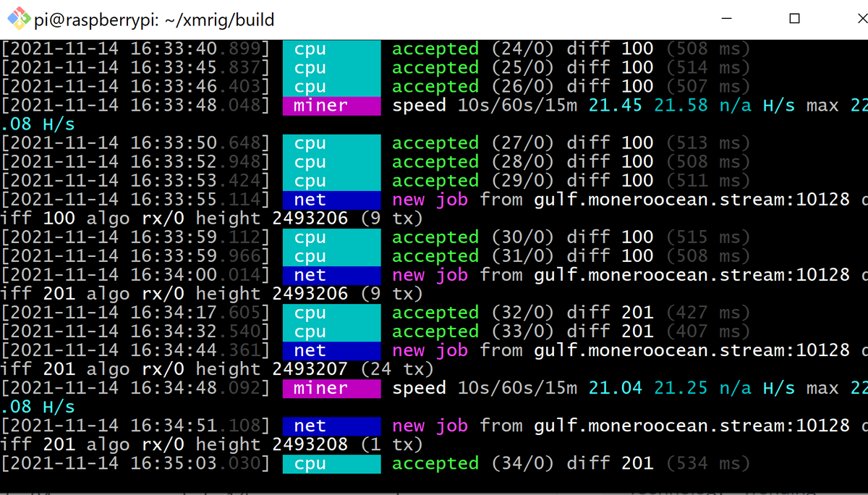Viewport: 868px width, 495px height.
Task: Click the speed value 21.58
Action: coord(681,106)
